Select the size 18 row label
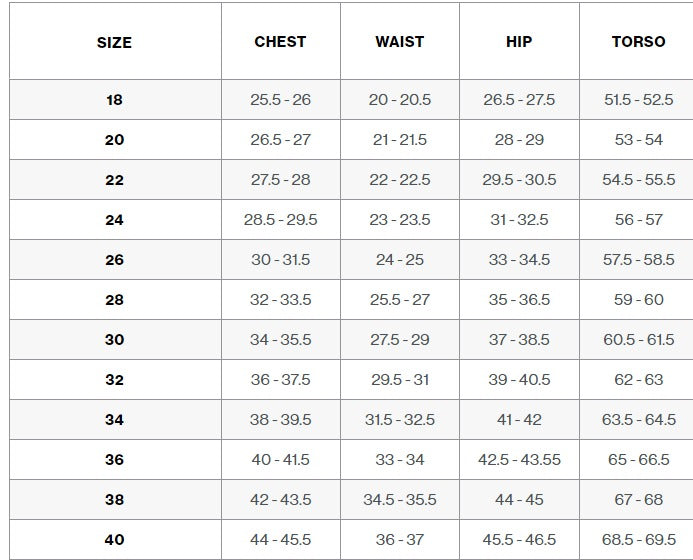The image size is (693, 560). point(114,100)
